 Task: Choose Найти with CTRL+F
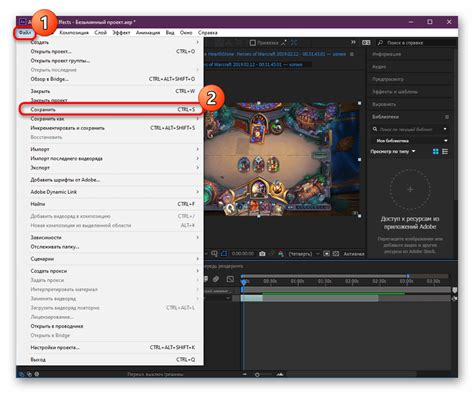[111, 204]
